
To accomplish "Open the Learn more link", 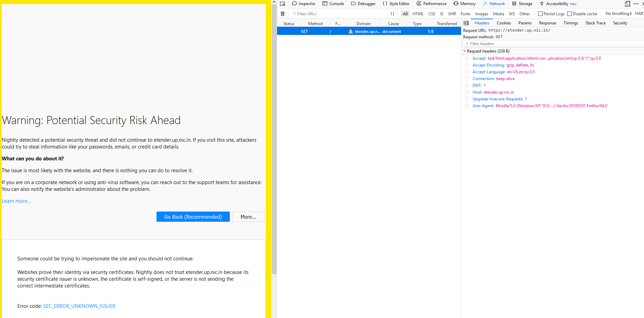I will click(x=16, y=201).
